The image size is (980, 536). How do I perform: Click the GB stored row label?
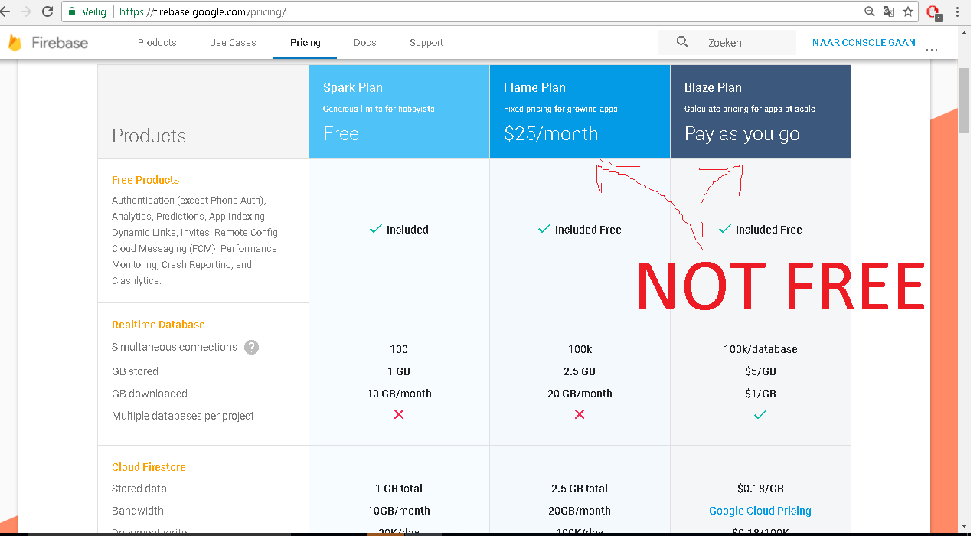click(135, 371)
